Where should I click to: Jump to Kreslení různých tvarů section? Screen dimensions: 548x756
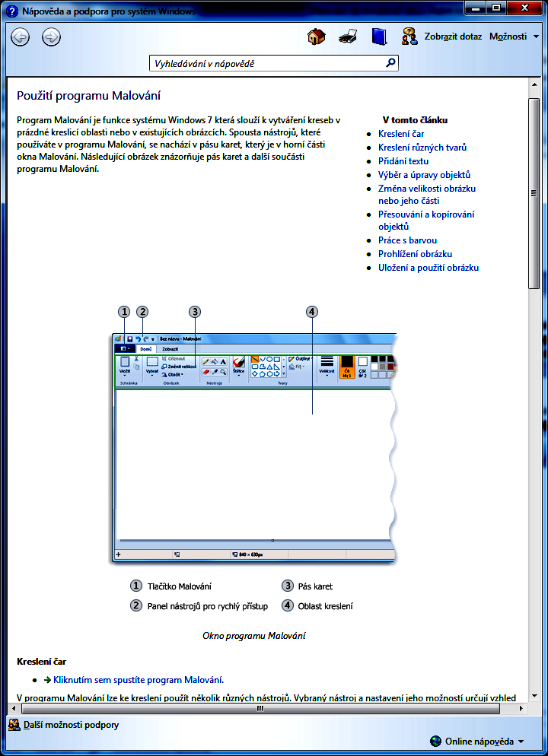(x=422, y=148)
